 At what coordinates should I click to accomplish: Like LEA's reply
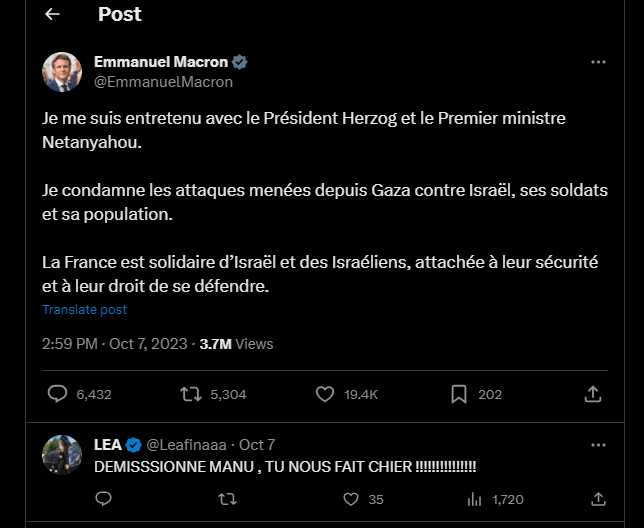pyautogui.click(x=350, y=498)
